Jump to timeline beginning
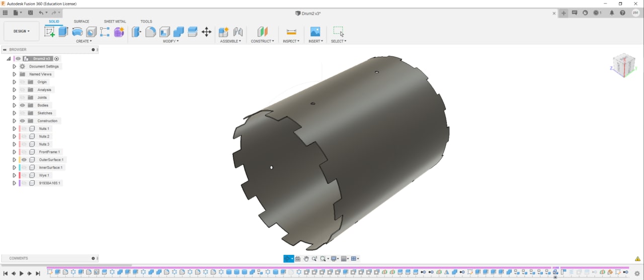Image resolution: width=644 pixels, height=280 pixels. tap(6, 273)
